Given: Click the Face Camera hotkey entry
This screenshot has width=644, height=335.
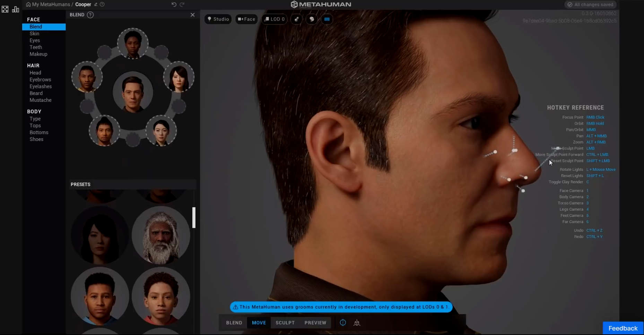Looking at the screenshot, I should [x=574, y=191].
